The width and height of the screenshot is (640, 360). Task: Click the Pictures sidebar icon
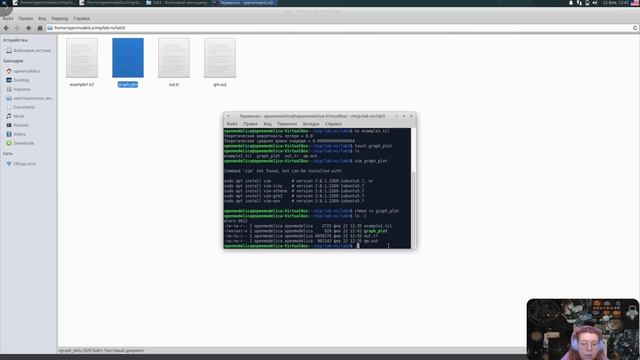point(9,125)
